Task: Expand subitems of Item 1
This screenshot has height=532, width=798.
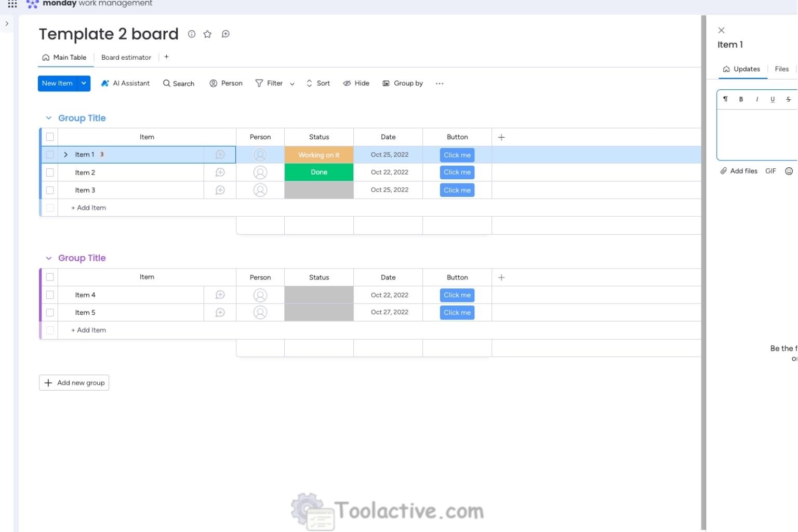Action: [66, 155]
